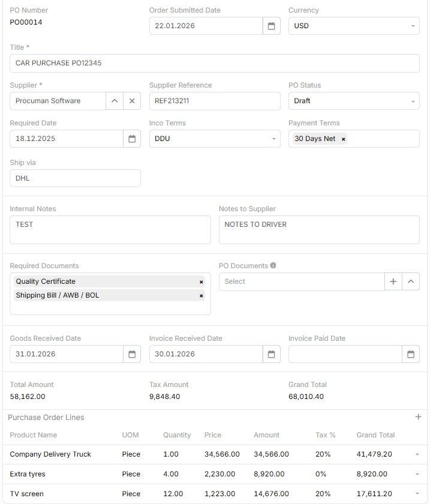This screenshot has width=430, height=504.
Task: Open the Inco Terms dropdown
Action: pos(273,139)
